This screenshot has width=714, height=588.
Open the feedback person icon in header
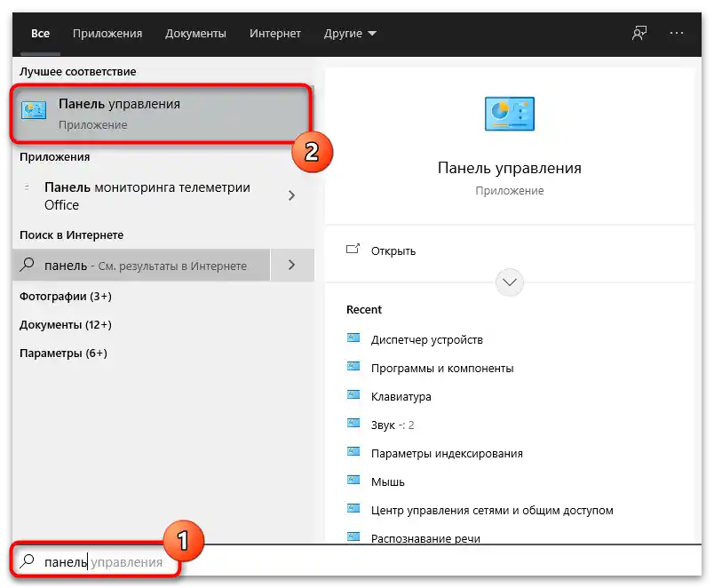[639, 33]
